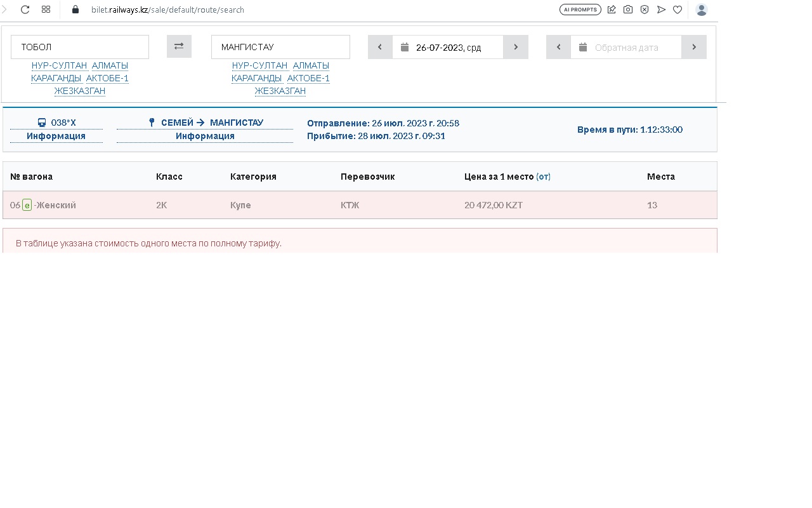Screen dimensions: 812x508
Task: Edit the ТОБОЛ departure station field
Action: 80,47
